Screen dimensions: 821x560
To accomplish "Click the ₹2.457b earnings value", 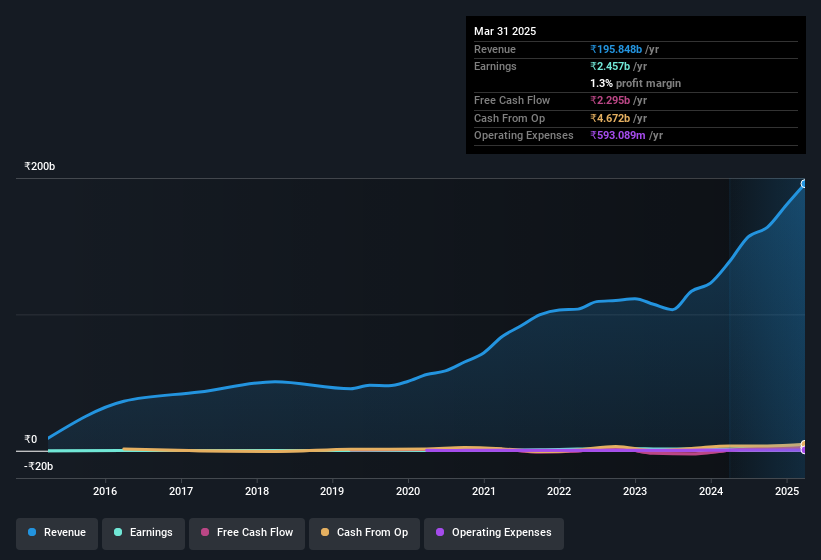I will click(610, 66).
